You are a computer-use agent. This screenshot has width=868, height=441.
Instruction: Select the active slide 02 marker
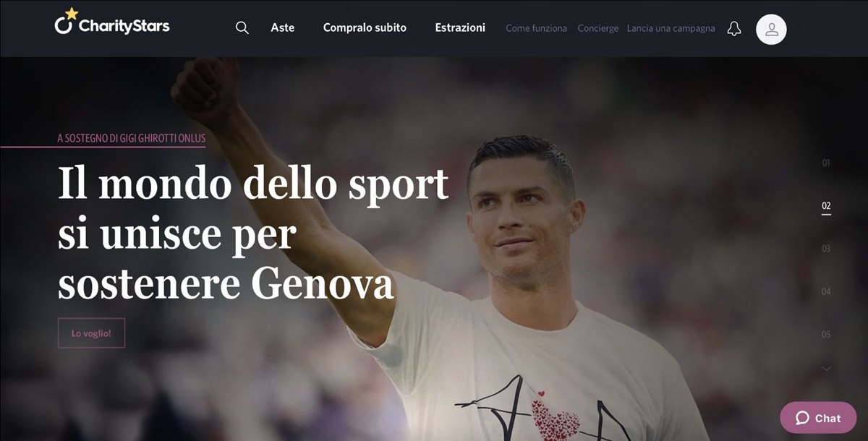826,206
